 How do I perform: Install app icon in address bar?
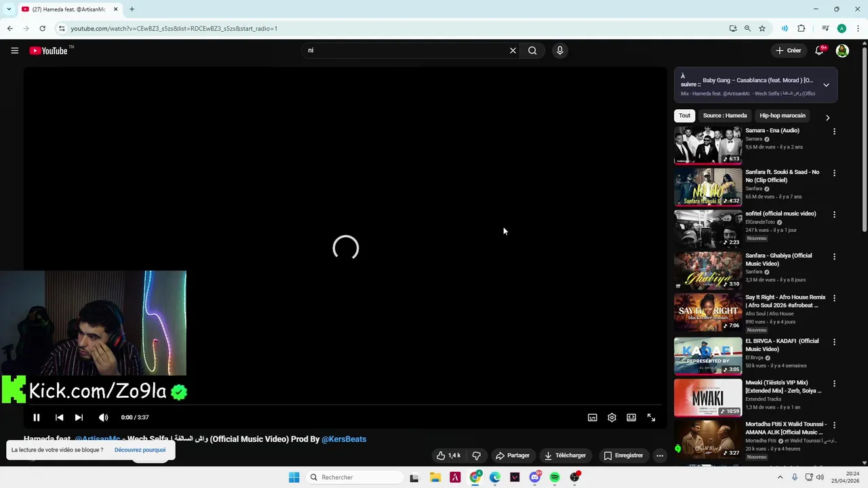click(x=733, y=28)
